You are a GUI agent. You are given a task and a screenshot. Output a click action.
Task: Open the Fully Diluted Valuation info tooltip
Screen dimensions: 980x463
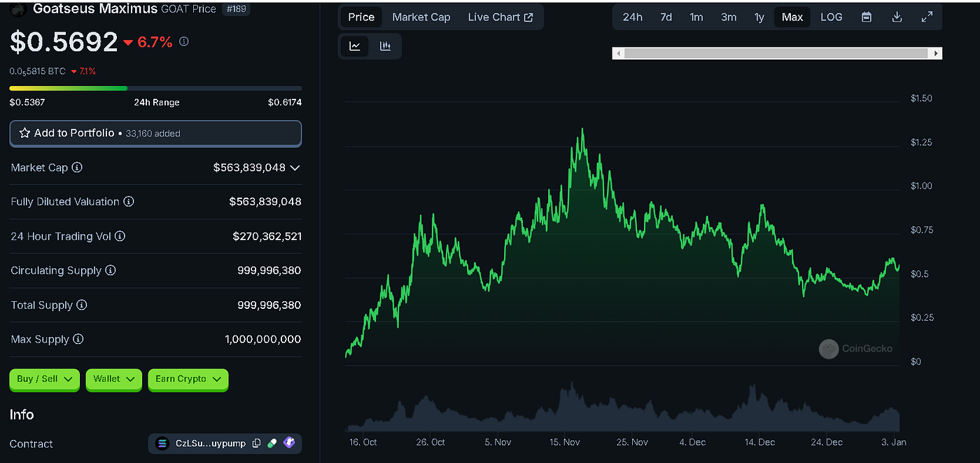(x=129, y=202)
